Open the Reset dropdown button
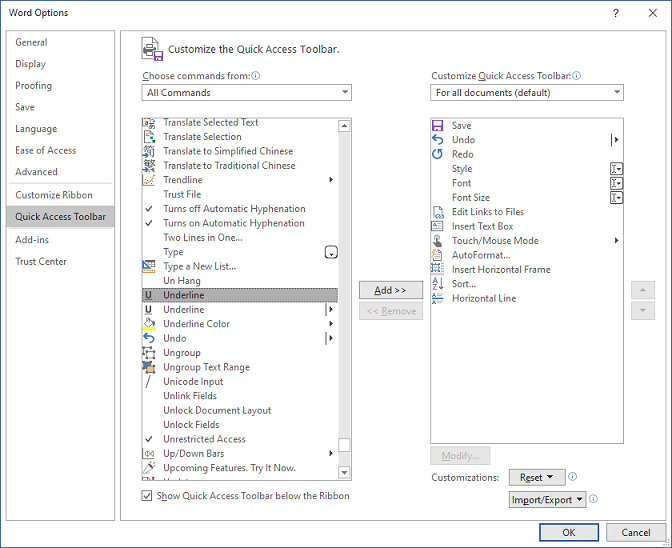Image resolution: width=672 pixels, height=548 pixels. (x=537, y=477)
